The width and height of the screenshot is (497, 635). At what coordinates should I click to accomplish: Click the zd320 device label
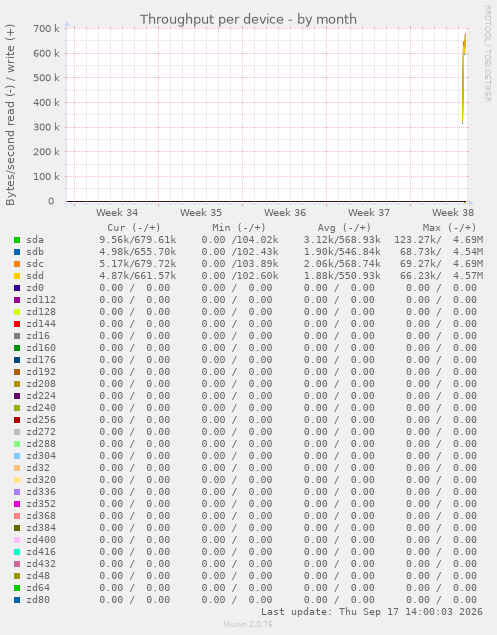click(41, 480)
